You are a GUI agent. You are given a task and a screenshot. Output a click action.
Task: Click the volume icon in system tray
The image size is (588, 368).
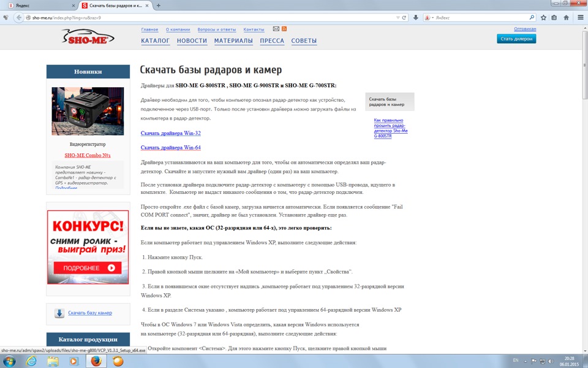[551, 361]
